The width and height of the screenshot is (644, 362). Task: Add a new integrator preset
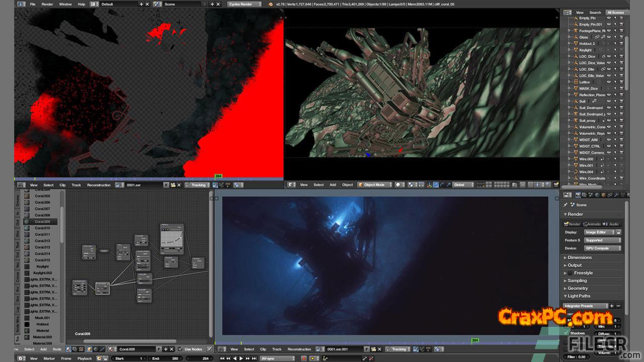tap(612, 306)
